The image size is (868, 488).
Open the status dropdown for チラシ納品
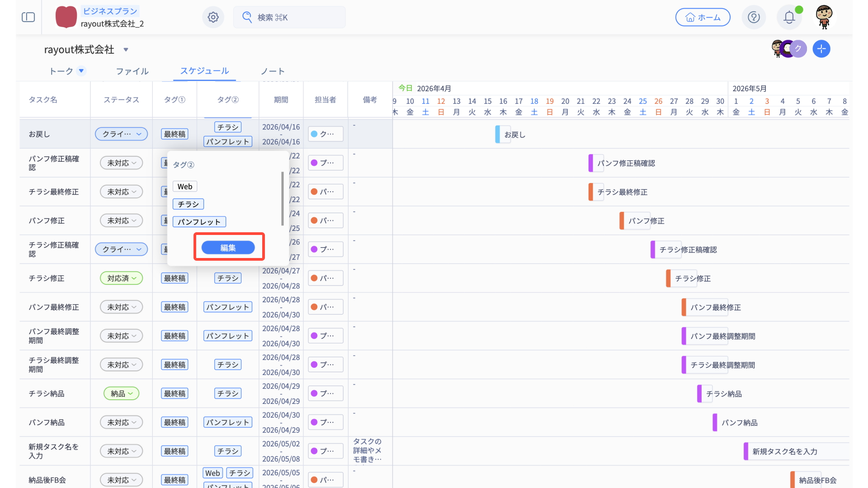[x=121, y=394]
